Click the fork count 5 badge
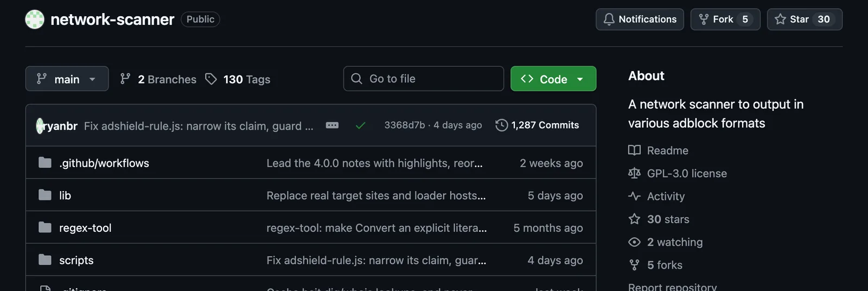The image size is (868, 291). 745,20
